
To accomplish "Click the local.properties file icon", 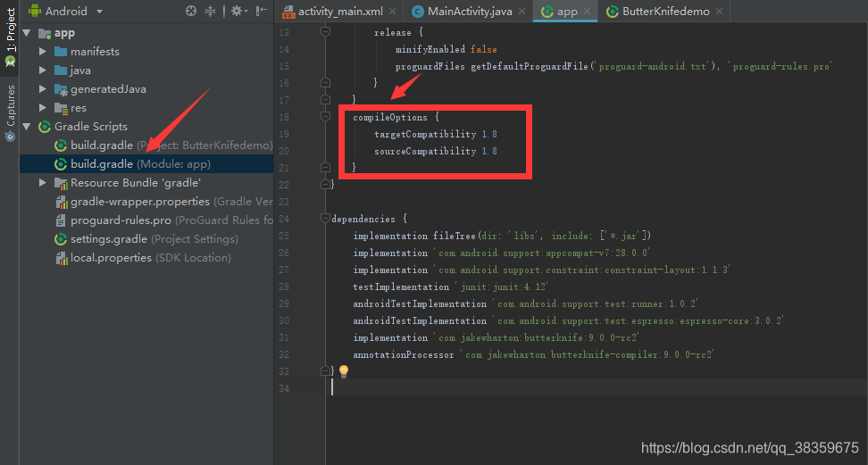I will (x=61, y=258).
